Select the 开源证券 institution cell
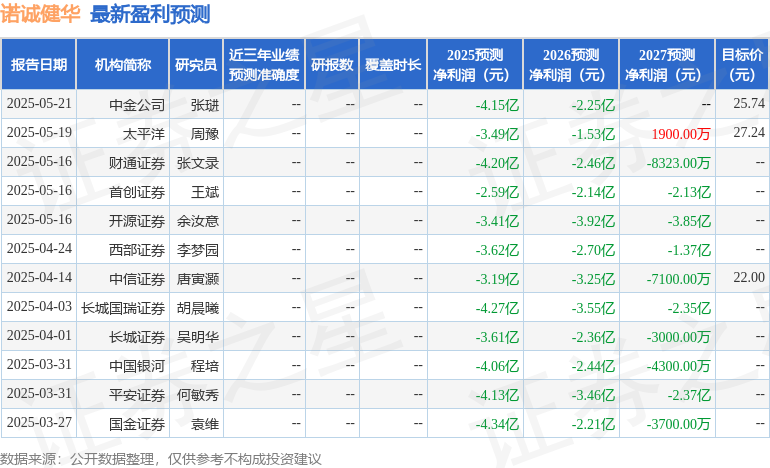The width and height of the screenshot is (770, 468). click(x=137, y=220)
